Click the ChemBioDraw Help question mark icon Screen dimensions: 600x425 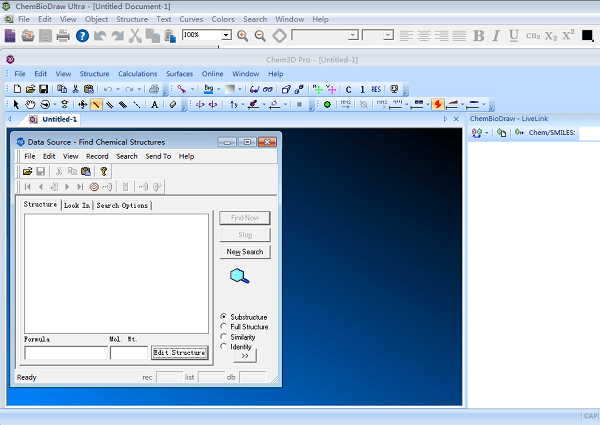pyautogui.click(x=82, y=36)
